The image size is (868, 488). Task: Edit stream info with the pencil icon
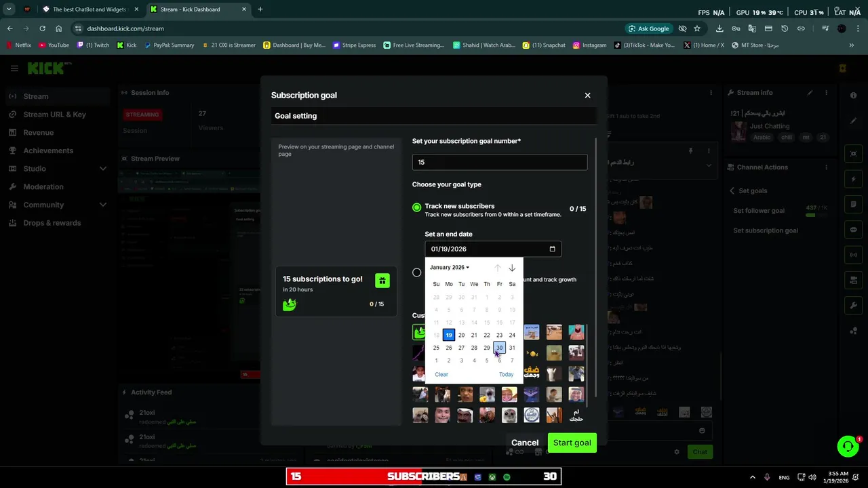(810, 93)
